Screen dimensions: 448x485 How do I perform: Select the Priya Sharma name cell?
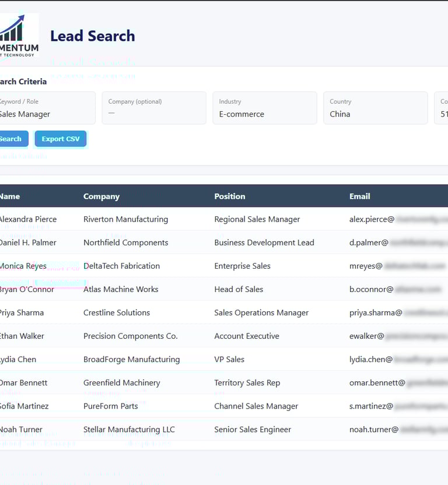coord(22,312)
